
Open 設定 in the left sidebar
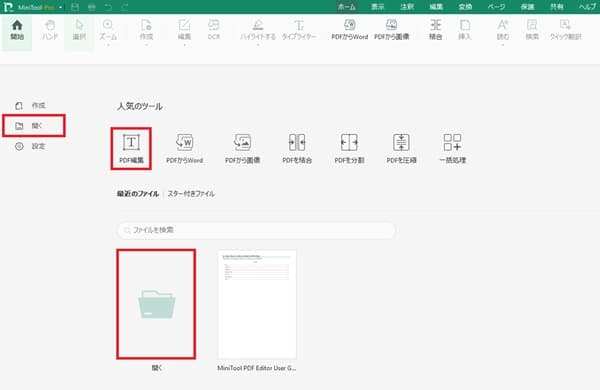(31, 146)
